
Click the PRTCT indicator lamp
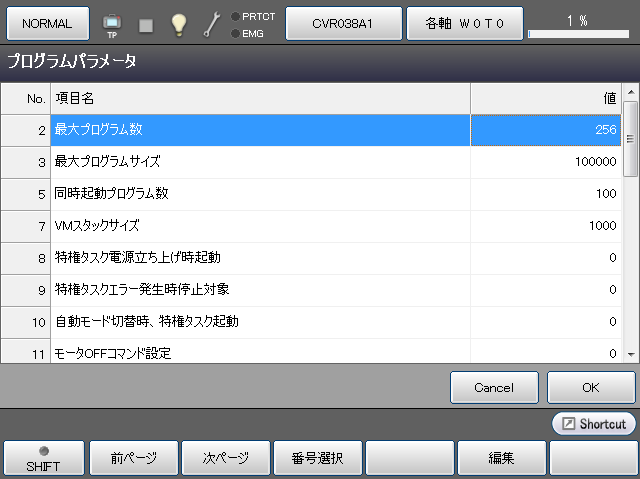[x=235, y=16]
